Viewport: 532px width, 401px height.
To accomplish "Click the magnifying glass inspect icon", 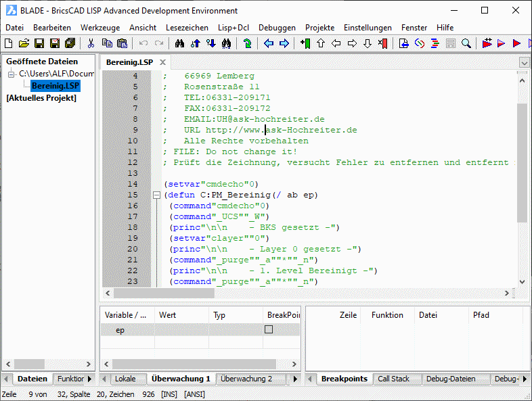I will 466,43.
